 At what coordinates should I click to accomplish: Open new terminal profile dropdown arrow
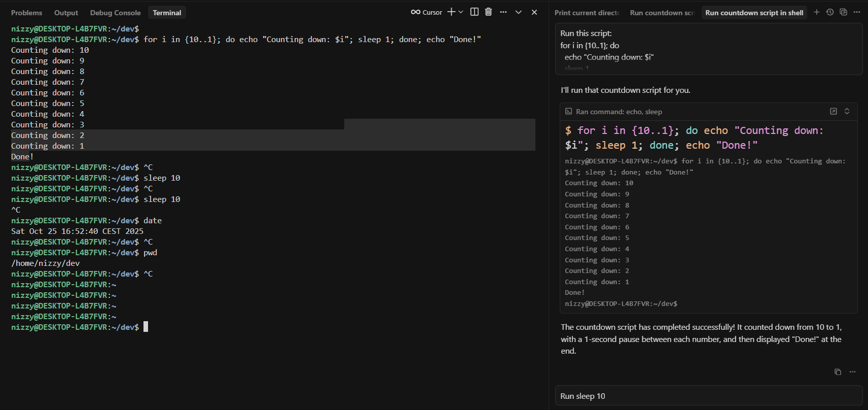point(461,12)
